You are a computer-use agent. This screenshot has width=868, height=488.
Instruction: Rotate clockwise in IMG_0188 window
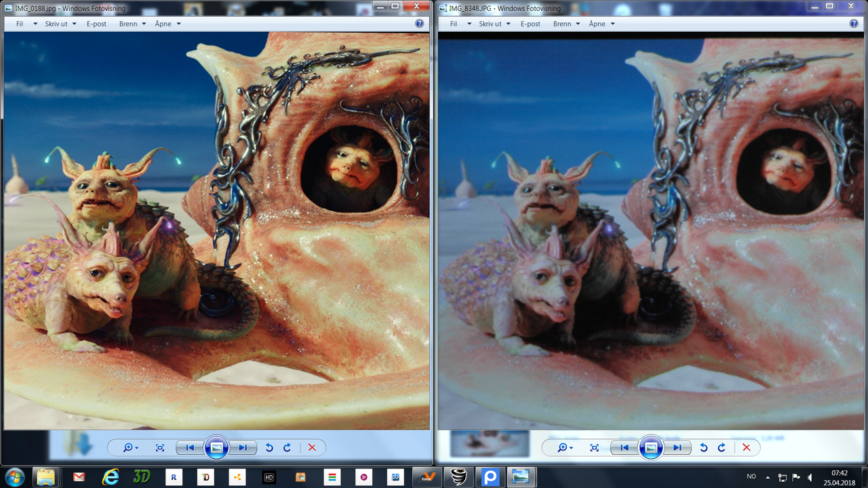click(287, 447)
